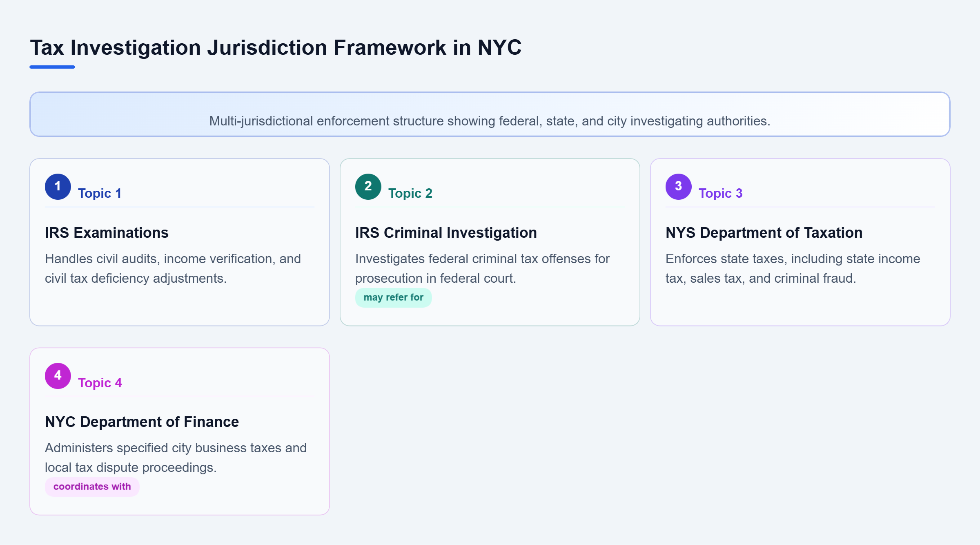Click the city business taxes description
Screen dimensions: 980x545
coord(176,458)
